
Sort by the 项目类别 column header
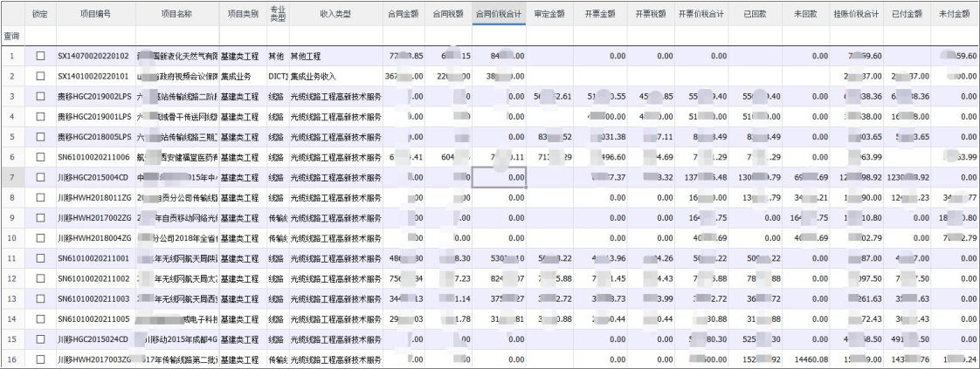pos(243,14)
